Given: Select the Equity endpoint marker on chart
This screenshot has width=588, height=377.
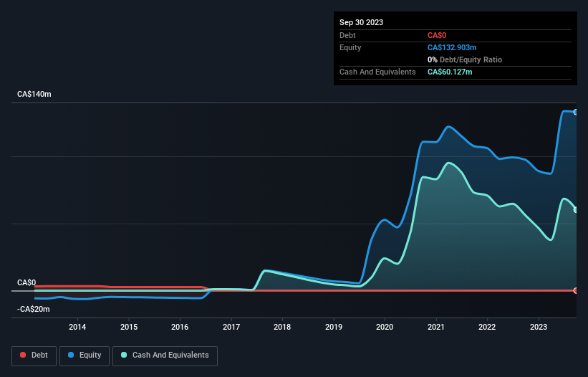Looking at the screenshot, I should point(576,112).
